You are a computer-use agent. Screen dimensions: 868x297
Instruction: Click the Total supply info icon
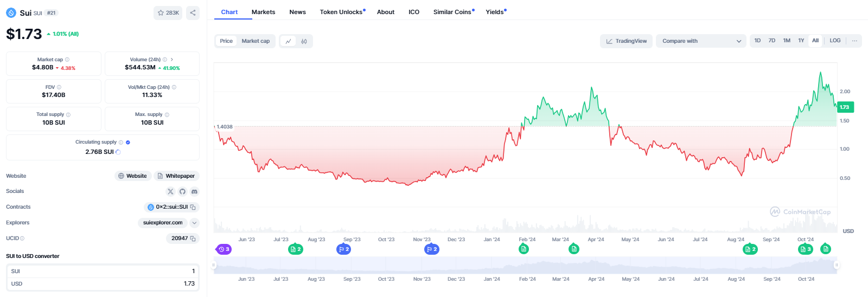[68, 115]
